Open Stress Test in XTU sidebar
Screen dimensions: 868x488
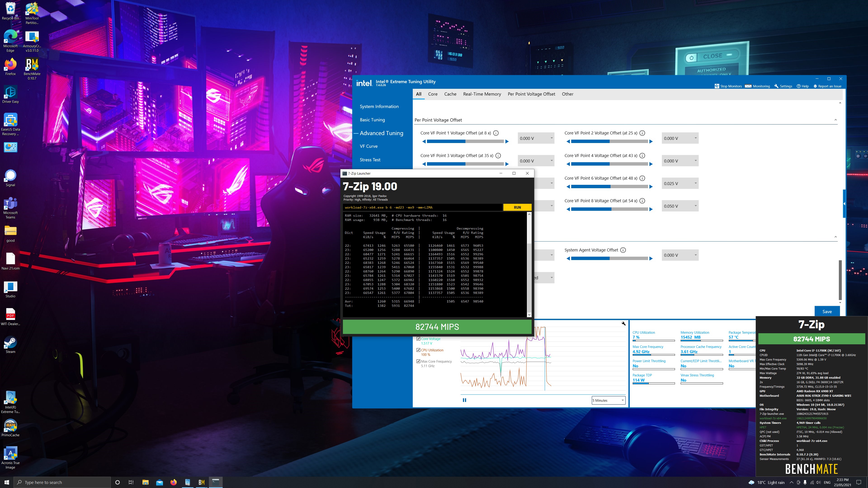point(370,160)
